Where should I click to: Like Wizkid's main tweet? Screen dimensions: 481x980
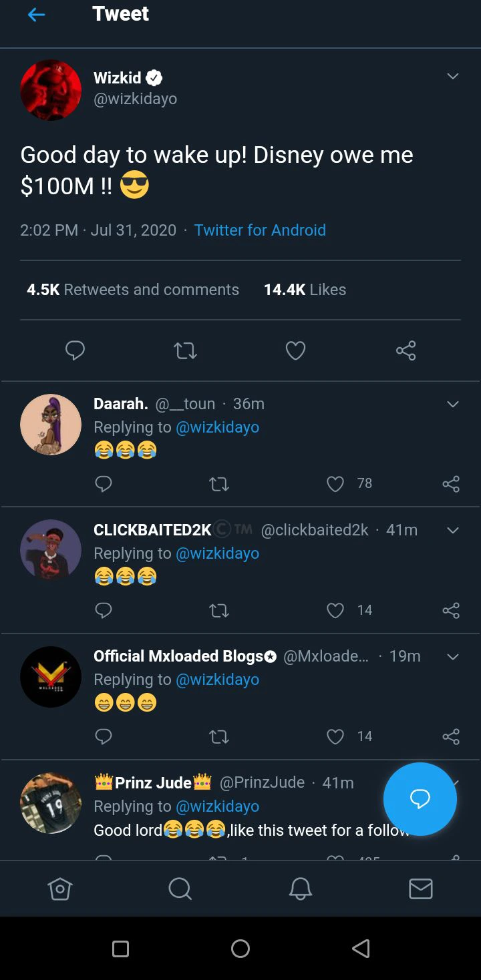tap(295, 350)
